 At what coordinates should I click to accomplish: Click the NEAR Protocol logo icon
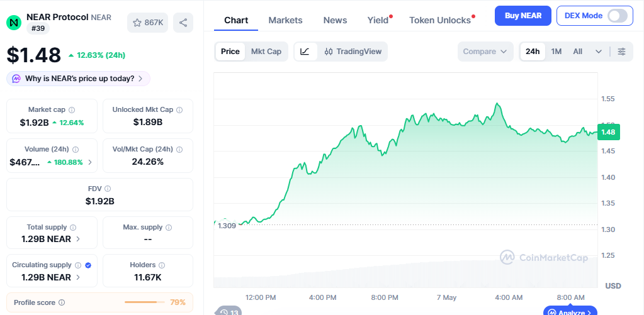14,22
